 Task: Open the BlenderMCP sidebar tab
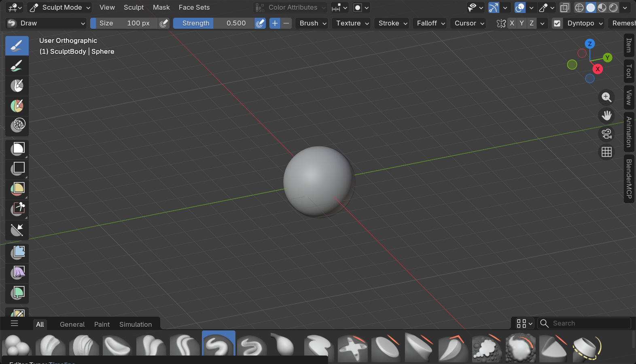click(x=629, y=179)
